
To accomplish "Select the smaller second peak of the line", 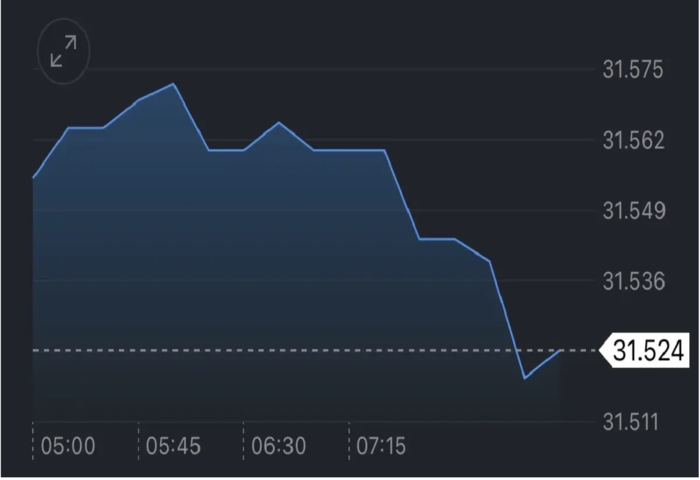I will 279,123.
